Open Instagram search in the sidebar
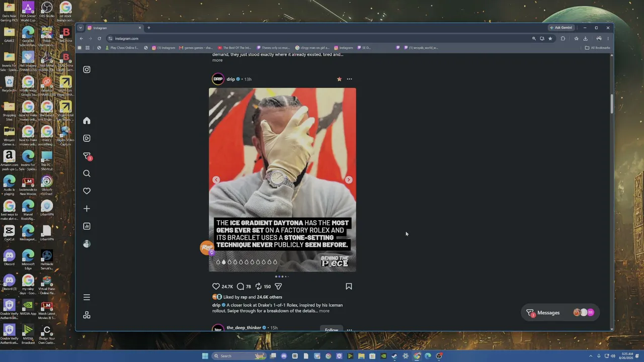 tap(87, 173)
